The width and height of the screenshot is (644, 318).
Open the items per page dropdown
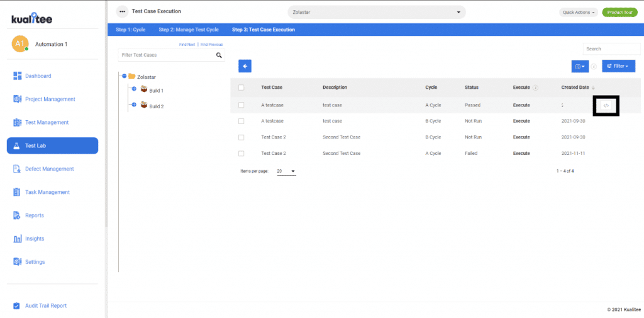[286, 171]
